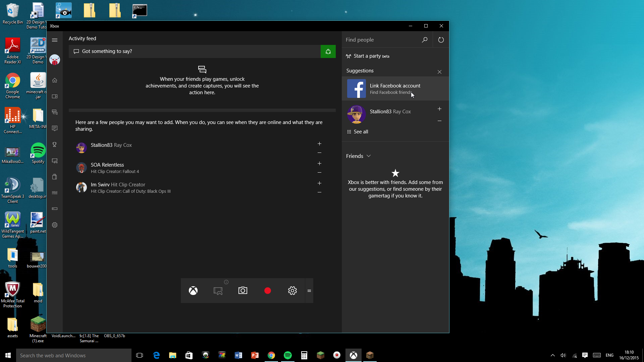Open My games sidebar icon
Image resolution: width=644 pixels, height=362 pixels.
[55, 96]
